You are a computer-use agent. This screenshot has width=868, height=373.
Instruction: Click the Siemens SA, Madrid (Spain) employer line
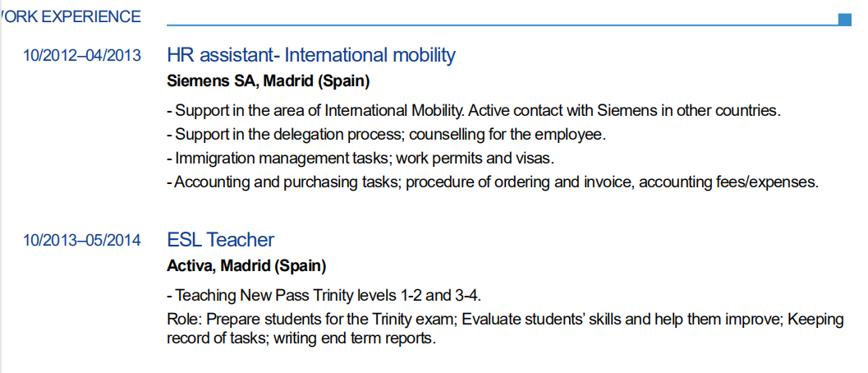coord(269,81)
